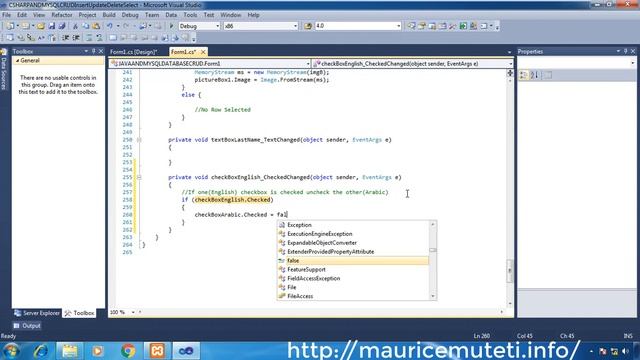Open the File menu
Viewport: 640px width, 360px height.
[7, 15]
